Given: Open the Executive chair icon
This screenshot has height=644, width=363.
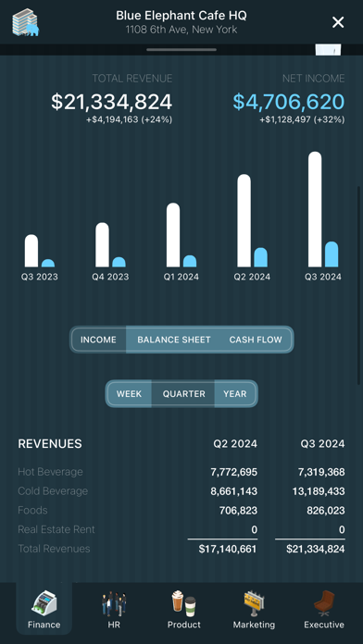Looking at the screenshot, I should coord(324,603).
